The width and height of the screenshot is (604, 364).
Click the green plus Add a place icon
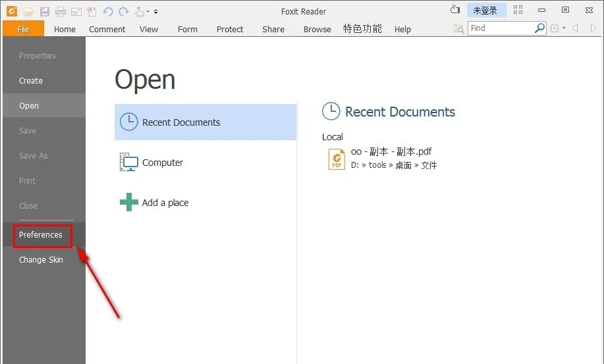coord(128,202)
